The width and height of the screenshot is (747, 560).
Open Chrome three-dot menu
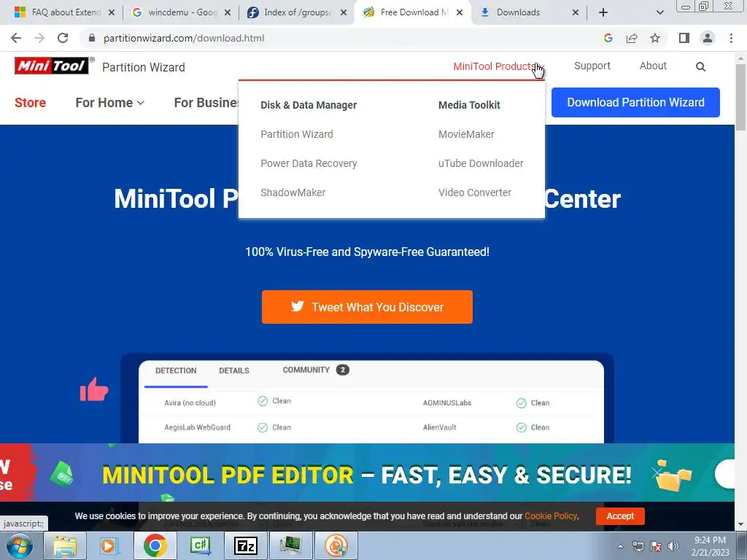(x=731, y=38)
